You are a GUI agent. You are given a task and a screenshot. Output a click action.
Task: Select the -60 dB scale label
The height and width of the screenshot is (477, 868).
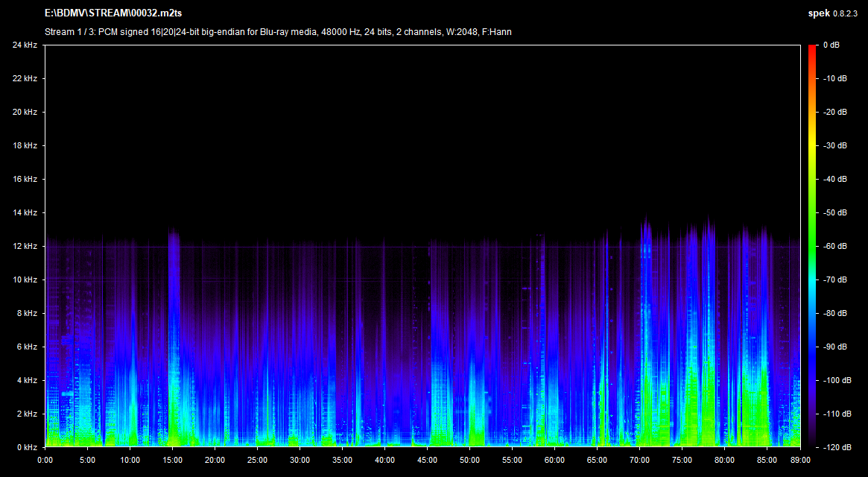pos(834,246)
